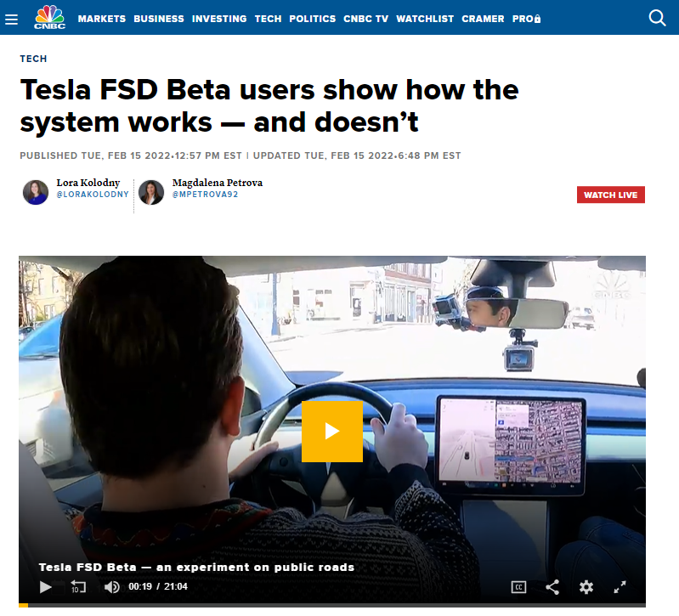Open the Tech menu item
Screen dimensions: 679x616
point(268,19)
